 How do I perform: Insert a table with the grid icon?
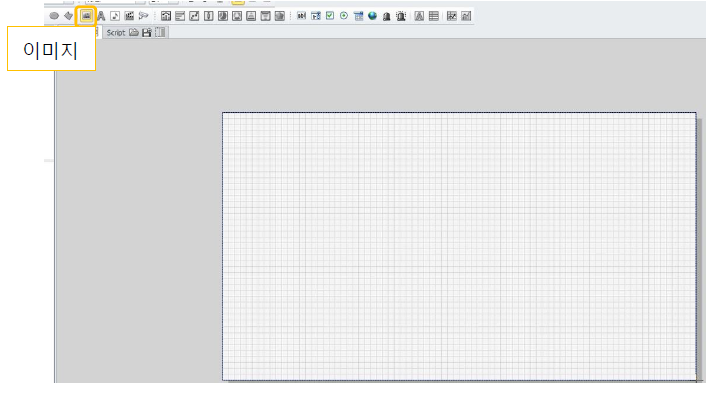tap(434, 16)
